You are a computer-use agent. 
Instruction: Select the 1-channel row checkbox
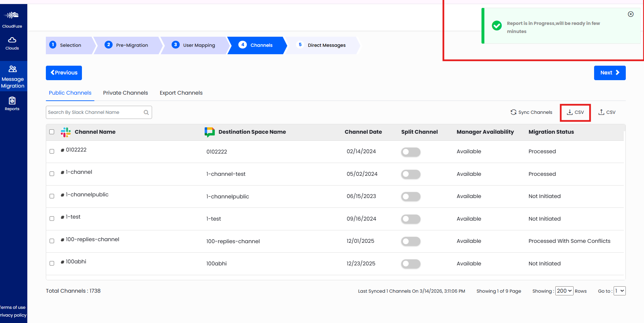[52, 174]
